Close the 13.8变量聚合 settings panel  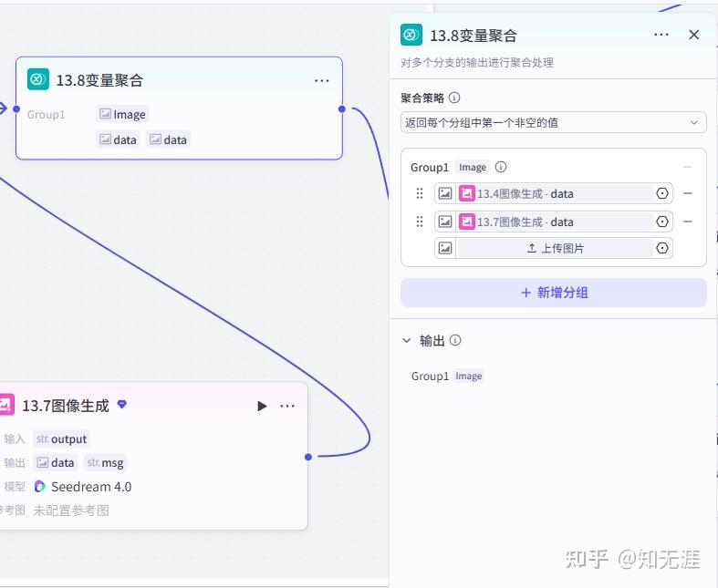[x=693, y=35]
